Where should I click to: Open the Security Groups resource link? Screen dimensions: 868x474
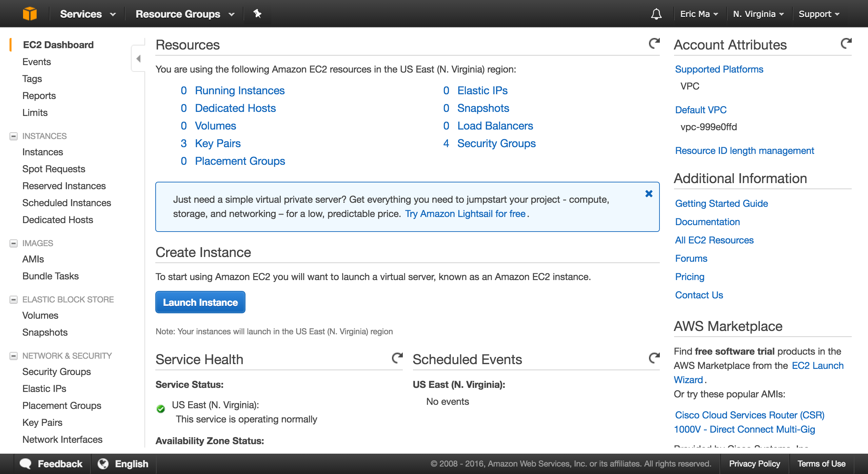tap(496, 143)
